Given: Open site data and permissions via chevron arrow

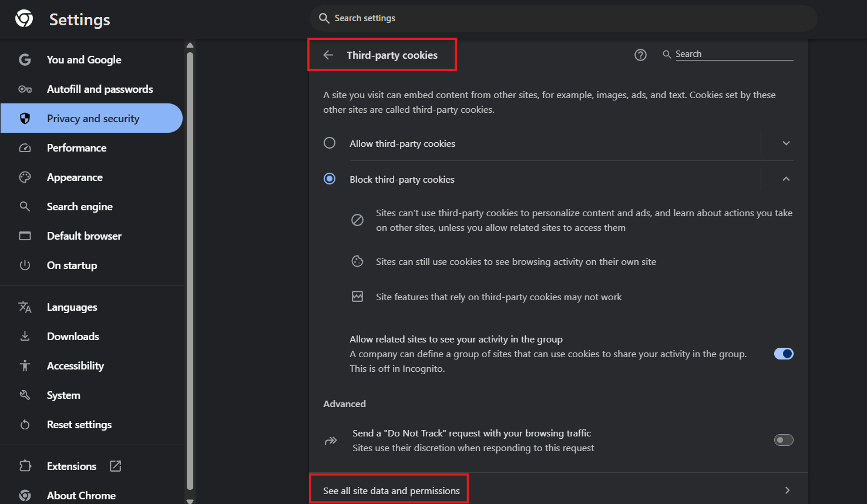Looking at the screenshot, I should click(x=788, y=490).
